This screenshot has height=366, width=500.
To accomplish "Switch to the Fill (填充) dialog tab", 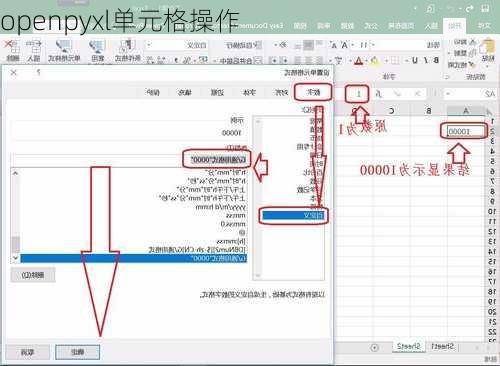I will [x=185, y=92].
